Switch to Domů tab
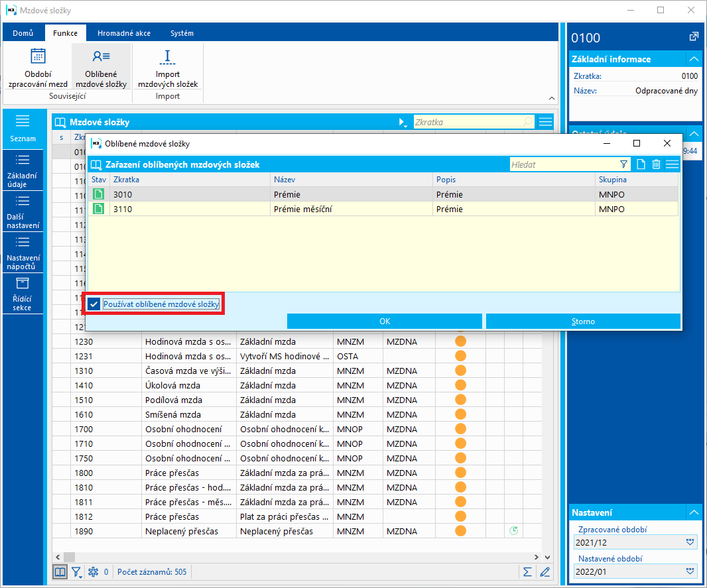Screen dimensions: 707x588 pos(23,33)
